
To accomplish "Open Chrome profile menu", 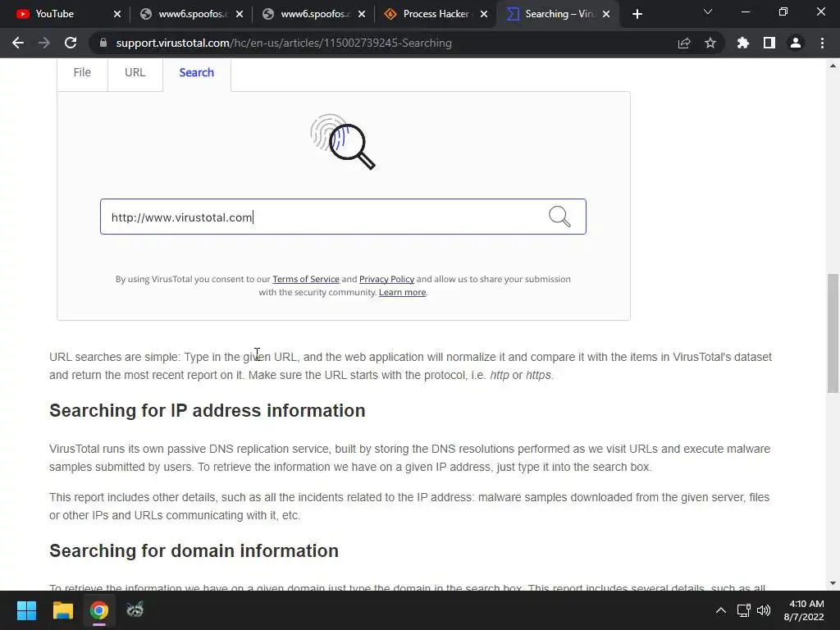I will coord(796,43).
